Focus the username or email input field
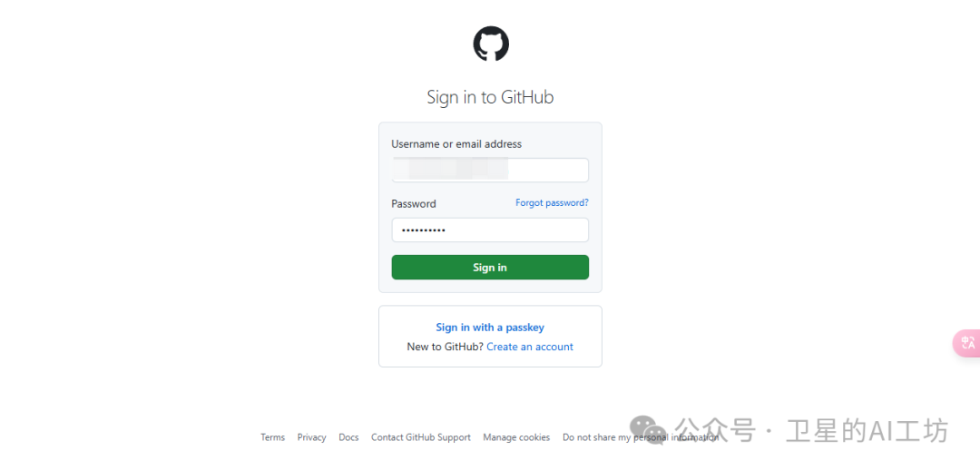This screenshot has height=470, width=980. tap(490, 170)
